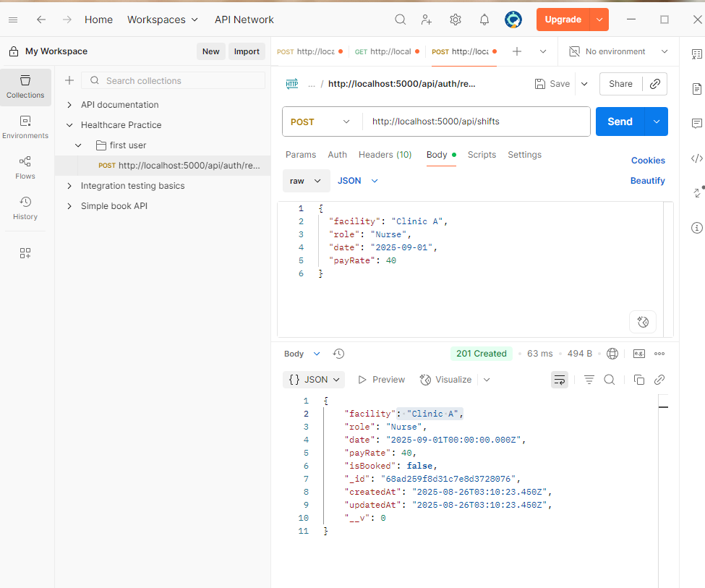Open the tabs overflow chevron

click(x=543, y=51)
